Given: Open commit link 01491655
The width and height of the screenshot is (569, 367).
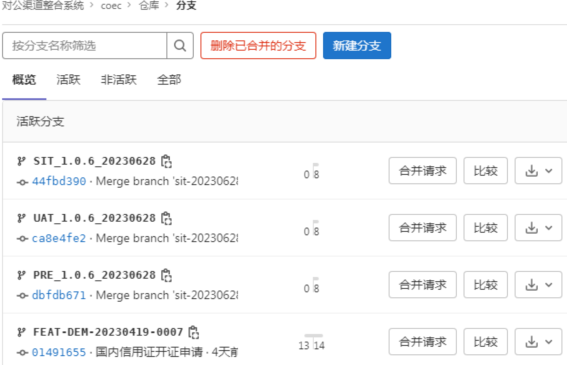Looking at the screenshot, I should (59, 352).
